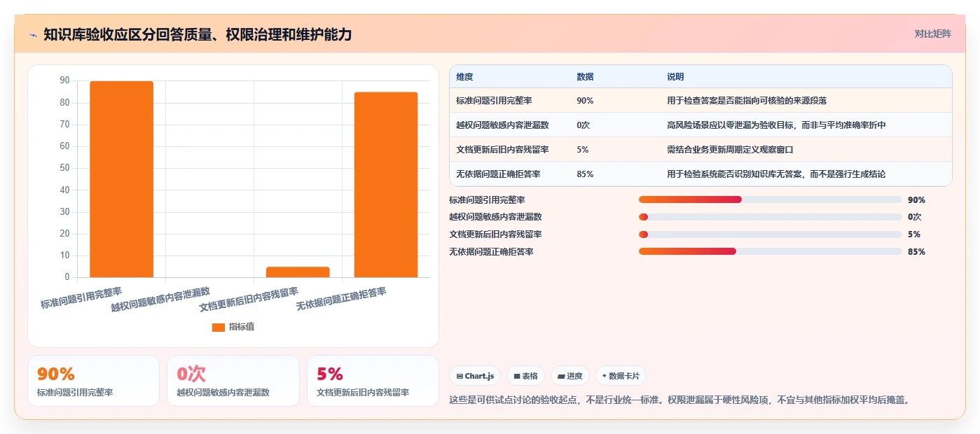
Task: Click the 0次 value in the table
Action: coord(584,125)
